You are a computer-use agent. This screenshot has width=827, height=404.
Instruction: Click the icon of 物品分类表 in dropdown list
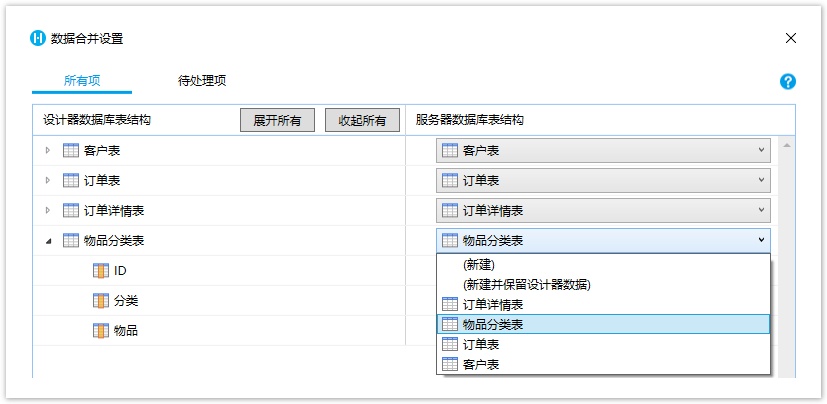point(450,324)
